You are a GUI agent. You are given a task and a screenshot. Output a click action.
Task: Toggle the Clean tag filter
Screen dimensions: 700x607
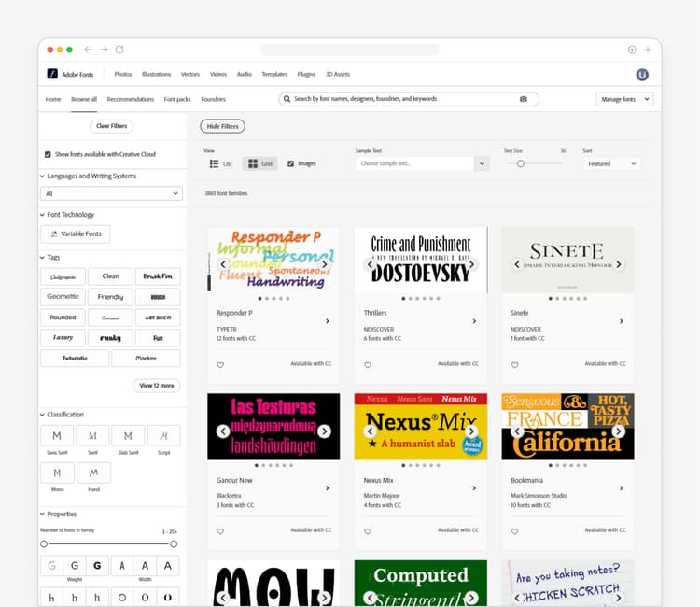pyautogui.click(x=110, y=276)
